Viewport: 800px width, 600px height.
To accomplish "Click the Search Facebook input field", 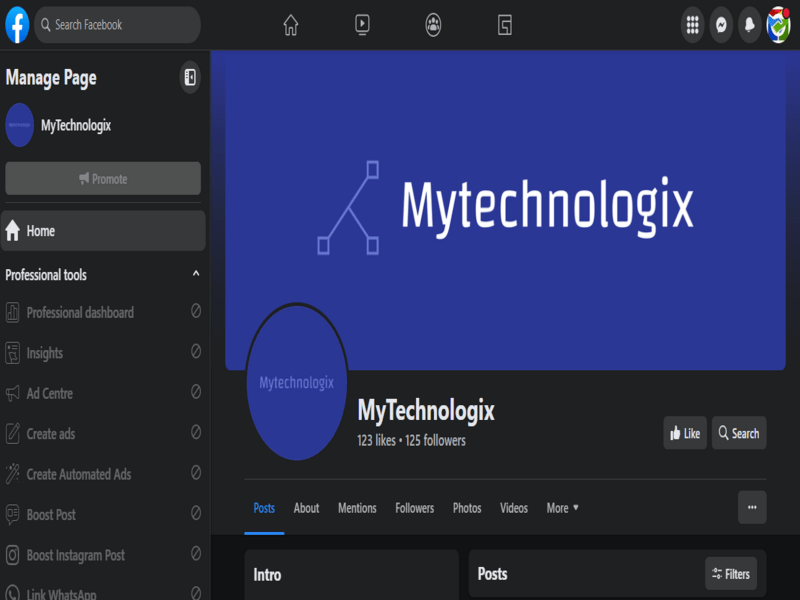I will tap(120, 25).
